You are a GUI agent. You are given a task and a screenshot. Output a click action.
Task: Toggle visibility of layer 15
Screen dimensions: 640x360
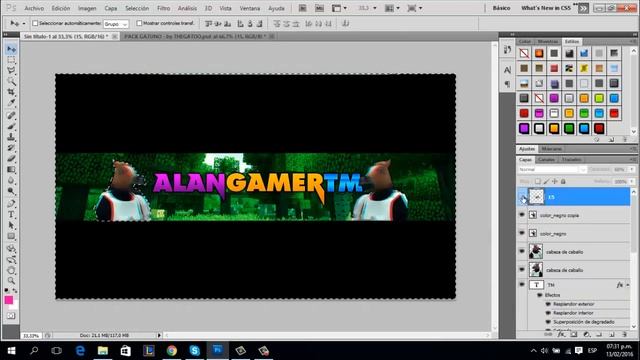click(522, 197)
